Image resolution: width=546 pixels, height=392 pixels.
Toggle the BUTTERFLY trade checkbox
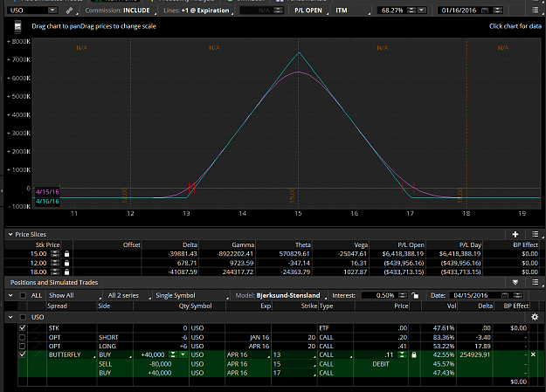click(x=23, y=354)
